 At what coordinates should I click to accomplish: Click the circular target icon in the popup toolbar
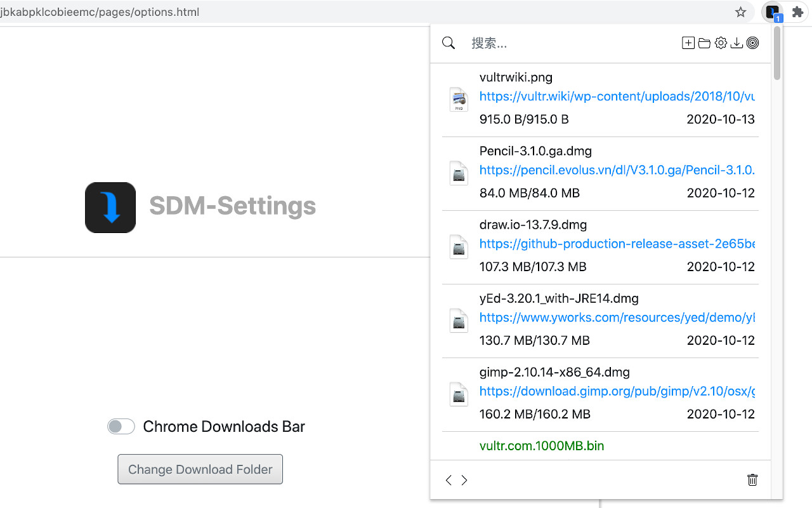[x=752, y=43]
